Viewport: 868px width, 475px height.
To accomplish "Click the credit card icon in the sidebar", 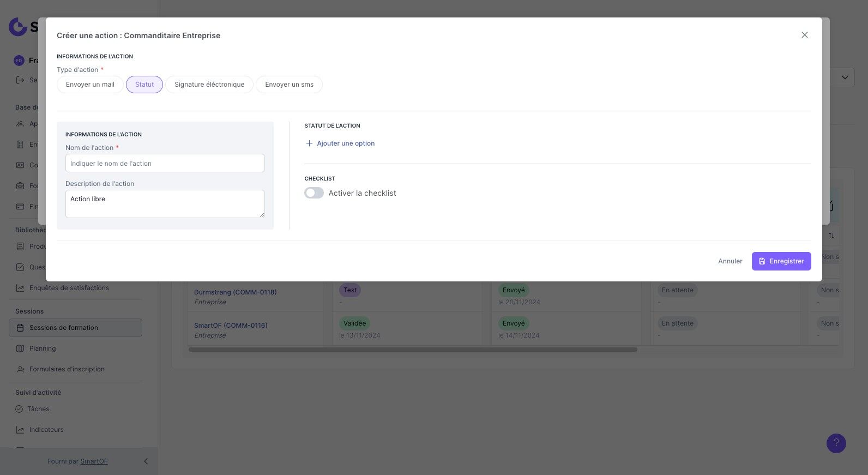I will (x=20, y=207).
